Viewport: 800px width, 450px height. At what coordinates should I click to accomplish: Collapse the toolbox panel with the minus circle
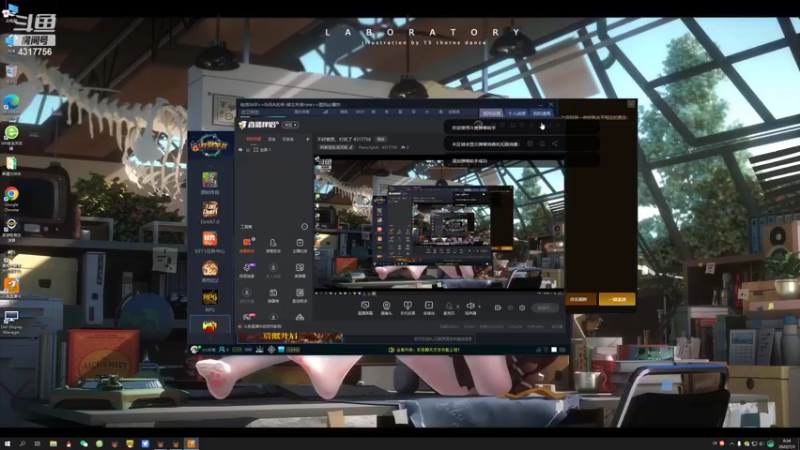click(305, 227)
